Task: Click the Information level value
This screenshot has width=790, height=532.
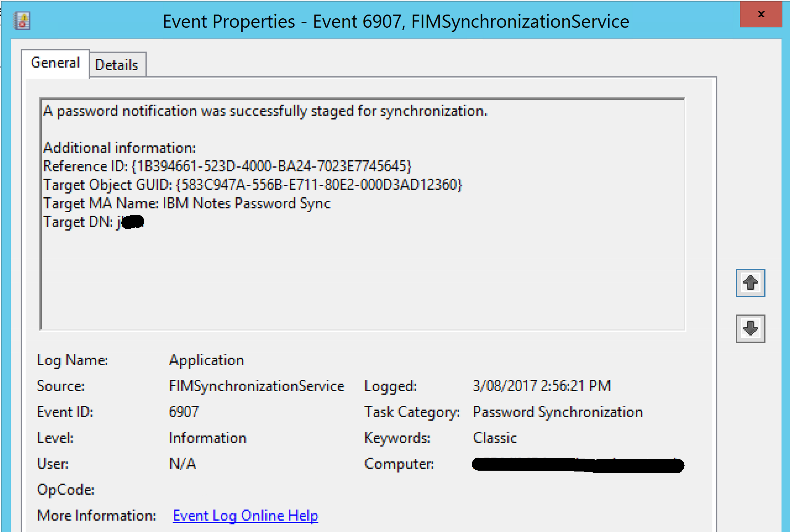Action: (x=207, y=438)
